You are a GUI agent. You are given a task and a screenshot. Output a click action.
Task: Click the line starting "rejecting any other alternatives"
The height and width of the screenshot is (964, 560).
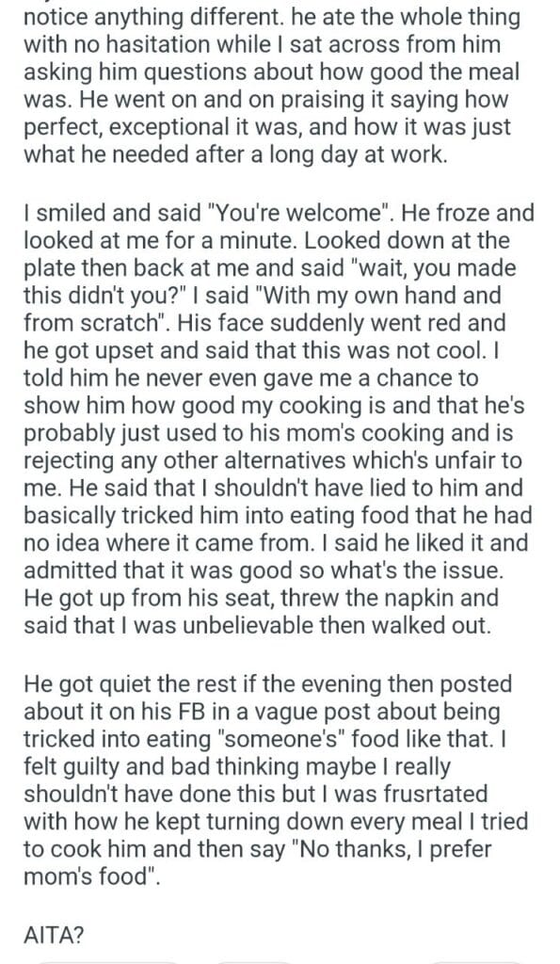pos(272,460)
